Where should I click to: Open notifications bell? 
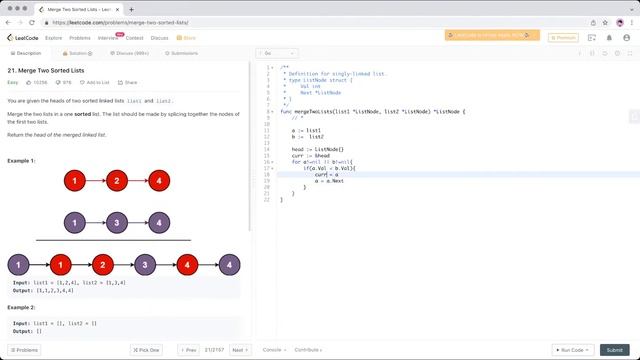609,38
